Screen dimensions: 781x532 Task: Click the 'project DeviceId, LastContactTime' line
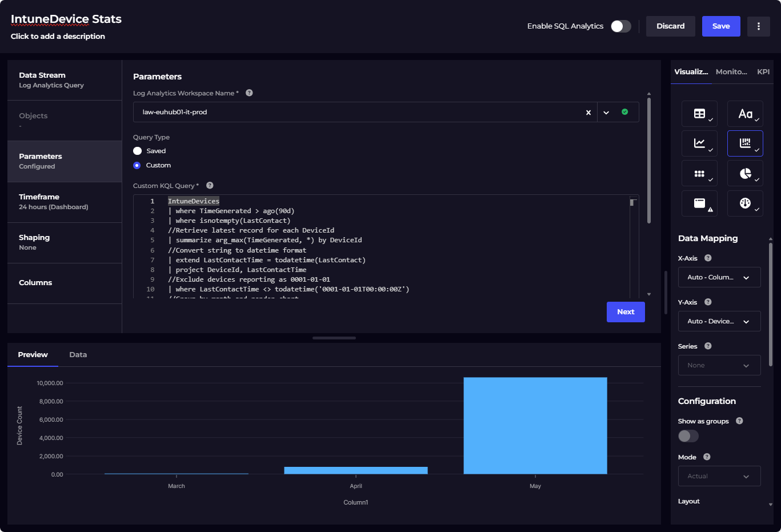point(237,270)
